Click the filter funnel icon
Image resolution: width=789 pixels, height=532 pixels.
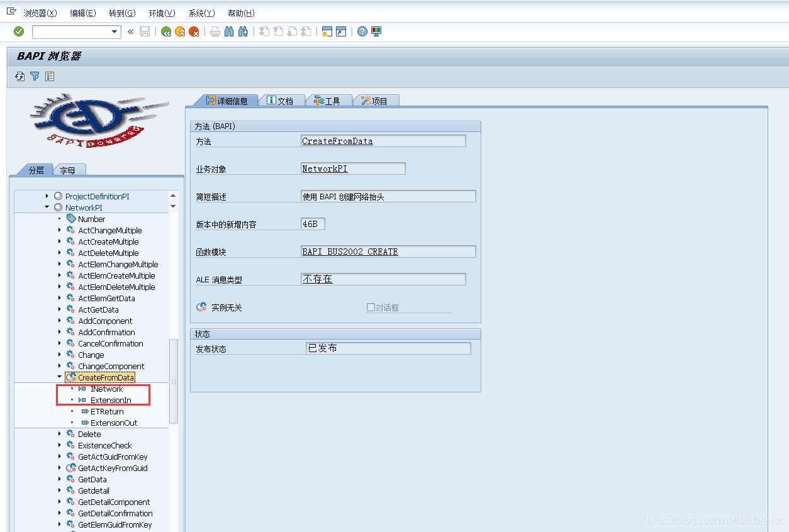pyautogui.click(x=35, y=76)
